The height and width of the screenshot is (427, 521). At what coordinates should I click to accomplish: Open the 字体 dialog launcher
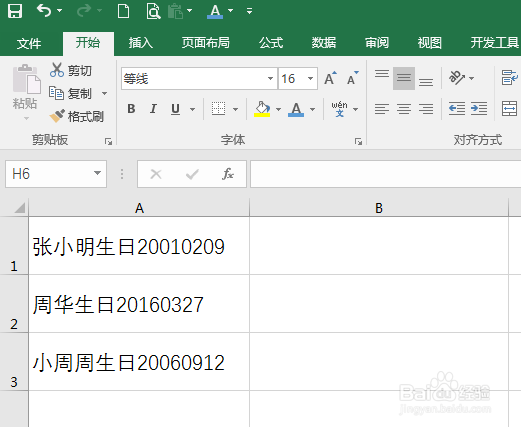coord(358,141)
